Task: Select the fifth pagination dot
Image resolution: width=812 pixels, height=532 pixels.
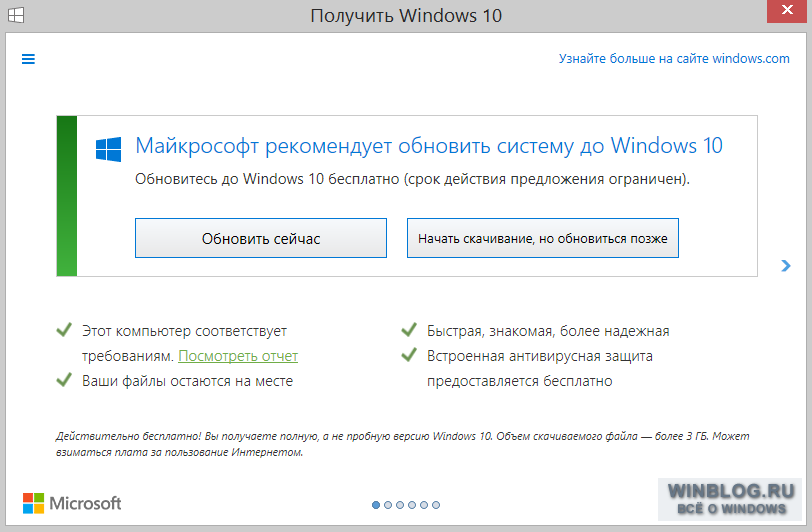Action: 424,505
